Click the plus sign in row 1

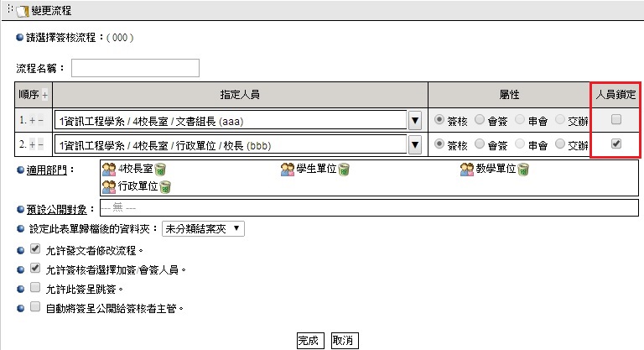tap(31, 121)
